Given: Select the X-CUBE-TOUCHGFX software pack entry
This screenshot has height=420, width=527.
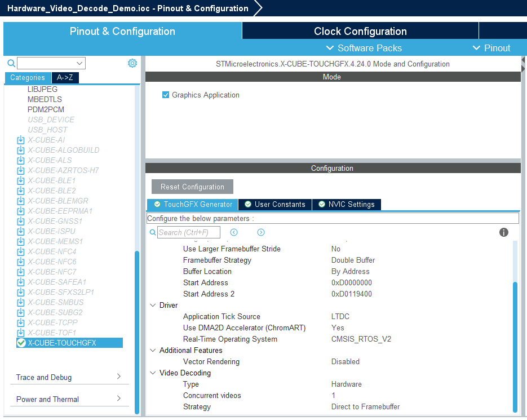Looking at the screenshot, I should point(69,343).
